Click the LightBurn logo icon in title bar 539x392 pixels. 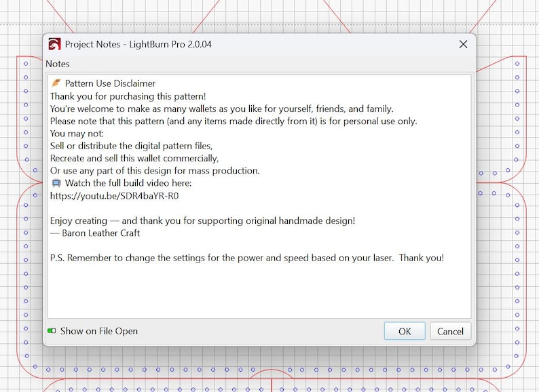pyautogui.click(x=54, y=44)
